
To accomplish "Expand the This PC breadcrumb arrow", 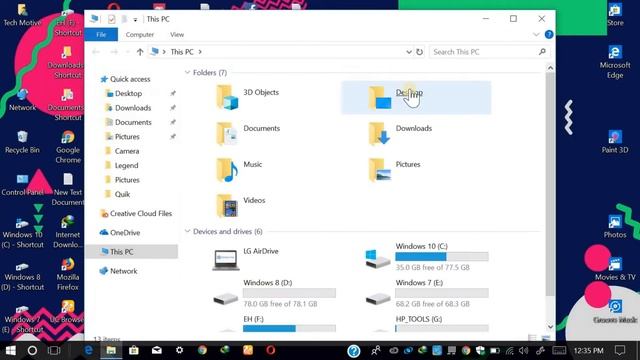I will click(x=200, y=52).
